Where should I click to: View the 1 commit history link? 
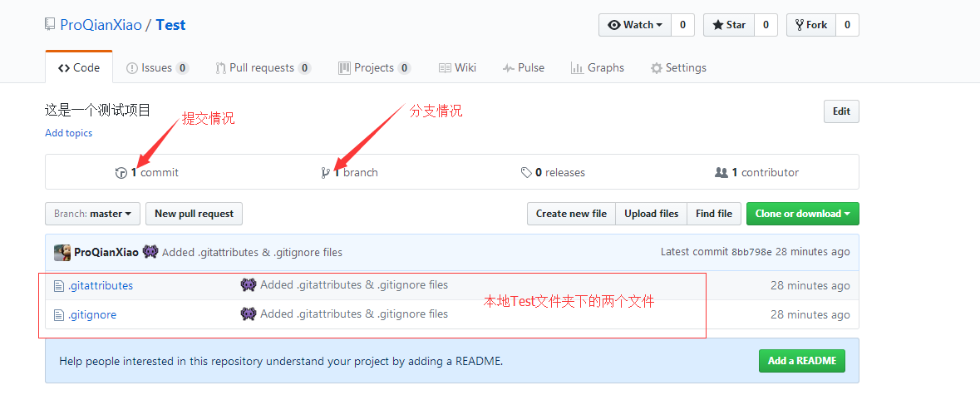coord(147,172)
